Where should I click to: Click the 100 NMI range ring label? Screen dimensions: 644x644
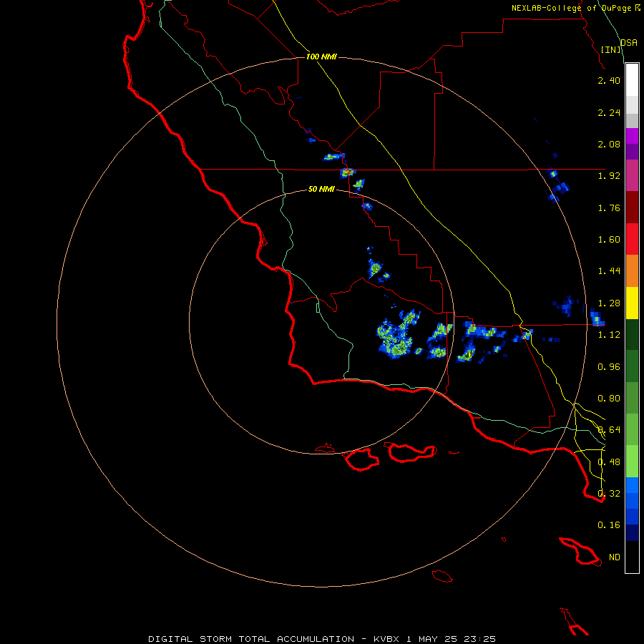point(321,57)
